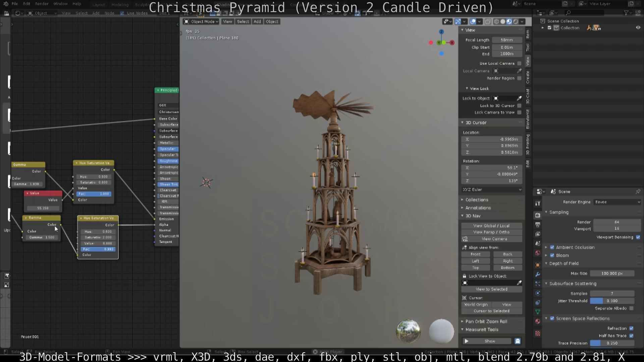Enable Lock to 3D Cursor checkbox

(x=519, y=106)
